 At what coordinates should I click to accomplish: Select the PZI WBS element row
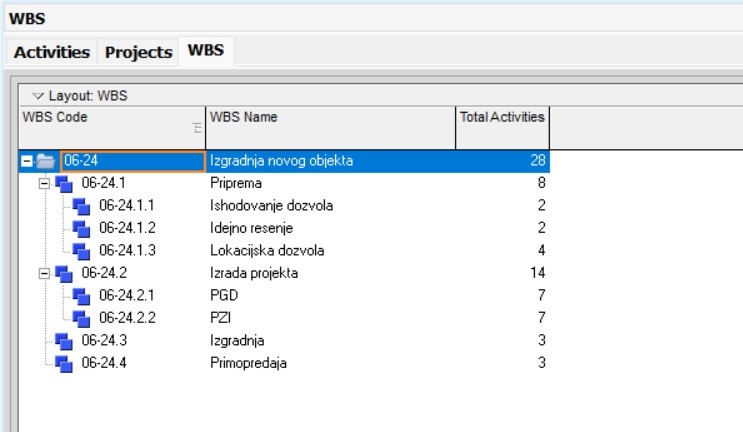(221, 318)
